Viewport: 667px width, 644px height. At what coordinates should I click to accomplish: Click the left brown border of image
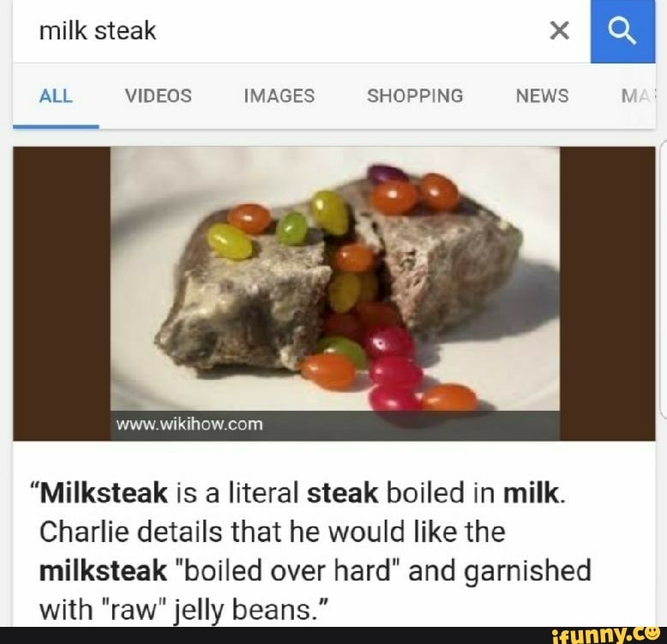(62, 293)
